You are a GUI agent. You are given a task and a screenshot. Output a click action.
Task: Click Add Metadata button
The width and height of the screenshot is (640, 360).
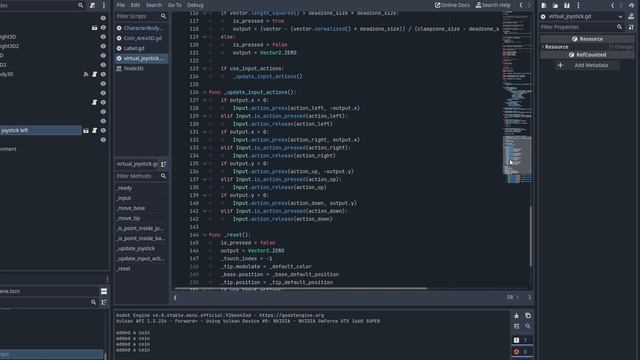587,65
